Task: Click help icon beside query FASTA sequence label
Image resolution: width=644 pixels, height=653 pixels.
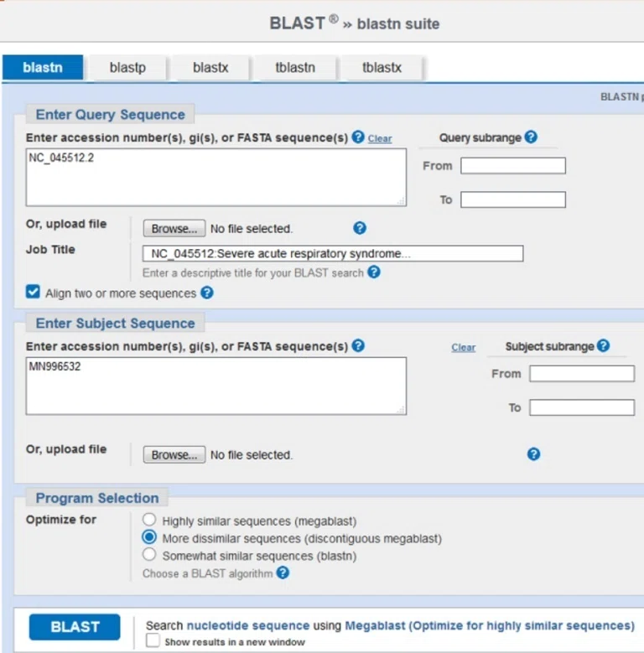Action: 358,137
